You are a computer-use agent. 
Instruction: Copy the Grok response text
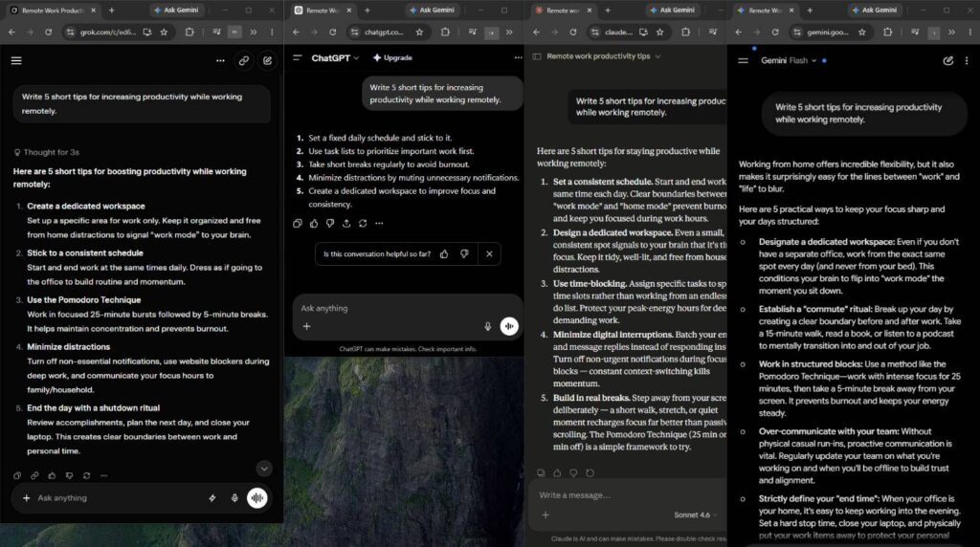click(17, 476)
